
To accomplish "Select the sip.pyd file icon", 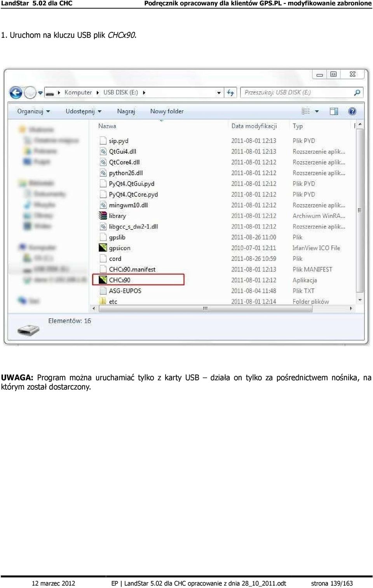I will pyautogui.click(x=103, y=140).
